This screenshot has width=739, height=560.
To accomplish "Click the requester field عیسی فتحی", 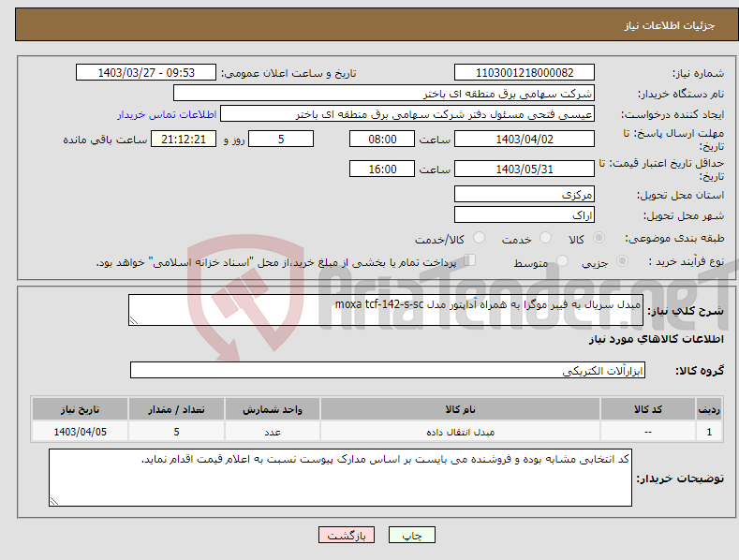I will [407, 114].
